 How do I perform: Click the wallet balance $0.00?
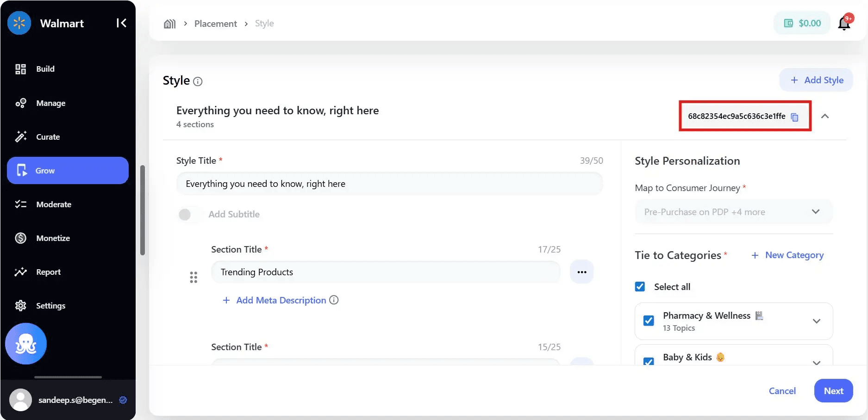click(x=803, y=23)
